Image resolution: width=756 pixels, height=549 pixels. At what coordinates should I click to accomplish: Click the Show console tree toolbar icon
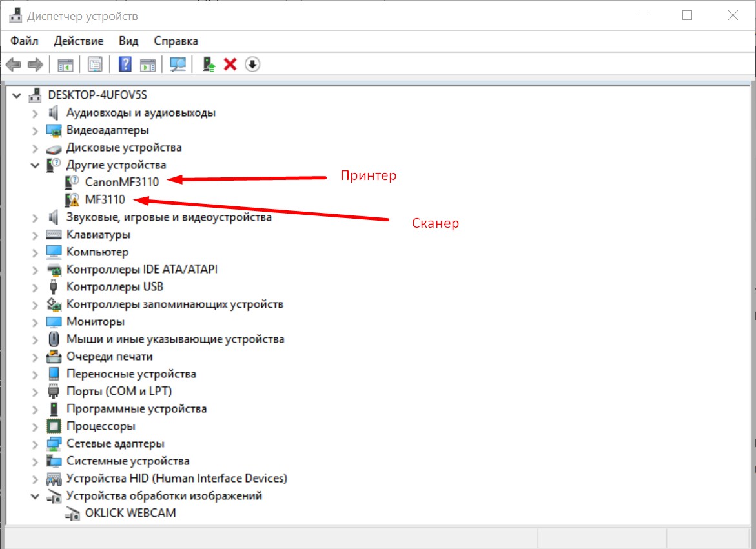(x=65, y=64)
